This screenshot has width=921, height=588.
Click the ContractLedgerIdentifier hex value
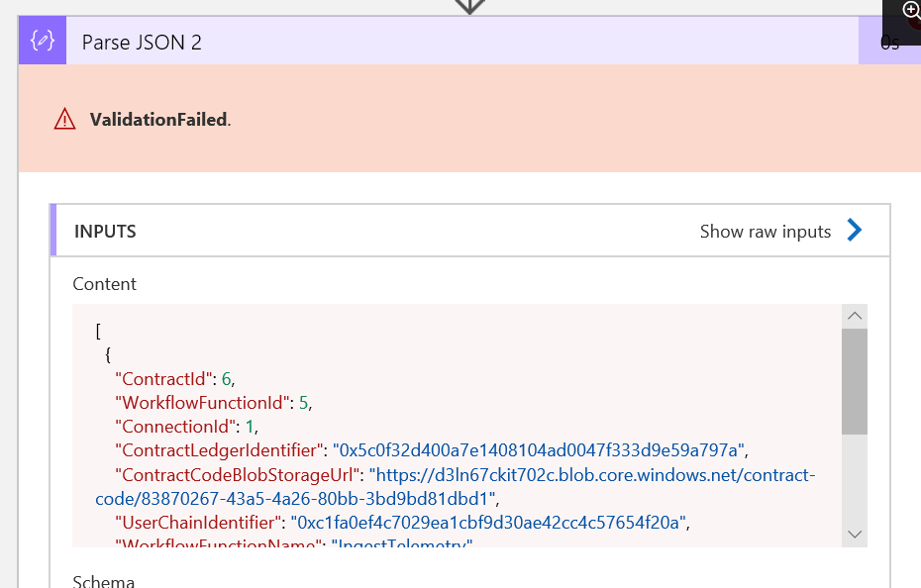[x=540, y=450]
